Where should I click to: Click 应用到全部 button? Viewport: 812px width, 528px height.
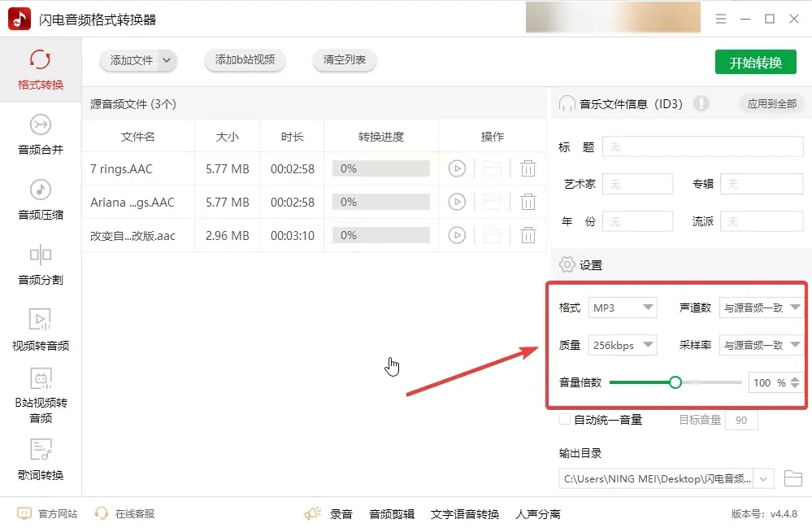[x=771, y=103]
